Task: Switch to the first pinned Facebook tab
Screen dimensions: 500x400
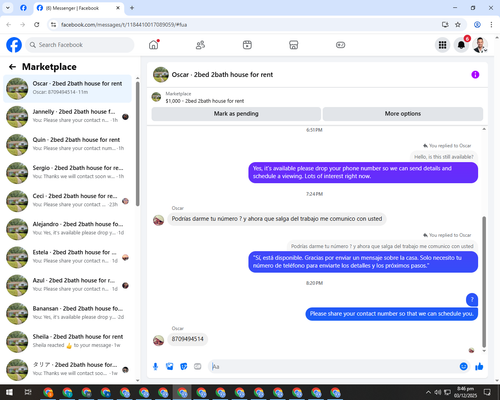Action: 23,8
